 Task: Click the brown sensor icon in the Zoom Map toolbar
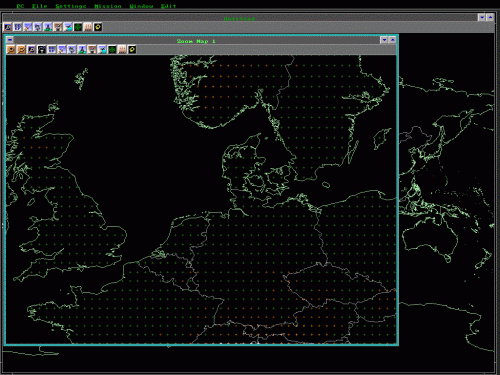tap(92, 50)
